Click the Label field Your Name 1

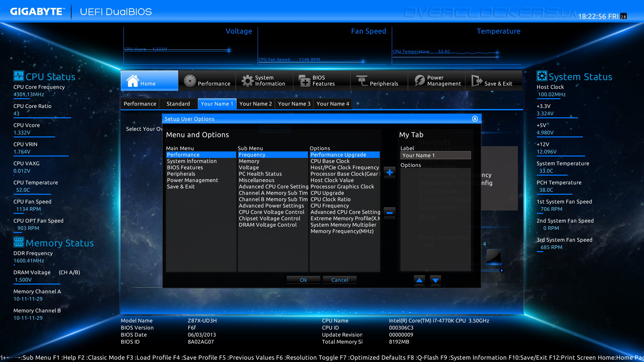(435, 155)
